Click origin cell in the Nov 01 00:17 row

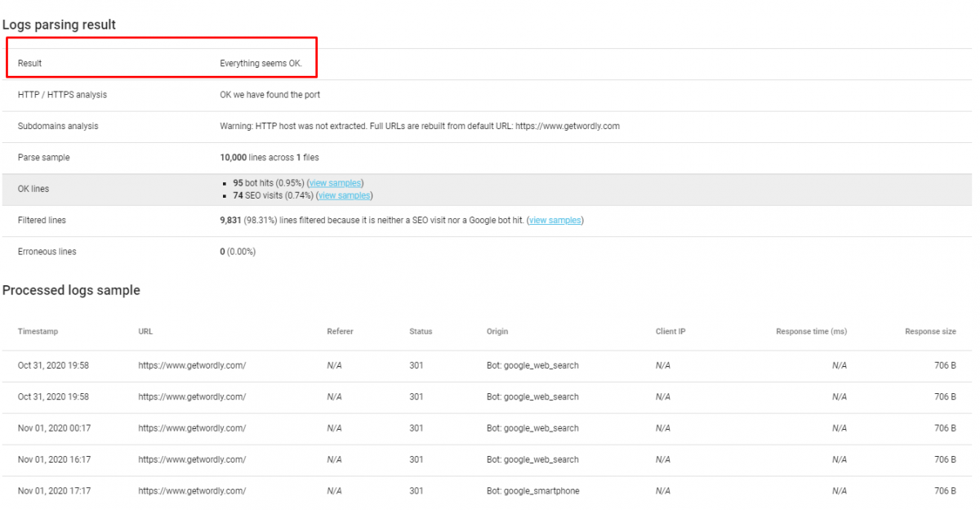tap(532, 428)
